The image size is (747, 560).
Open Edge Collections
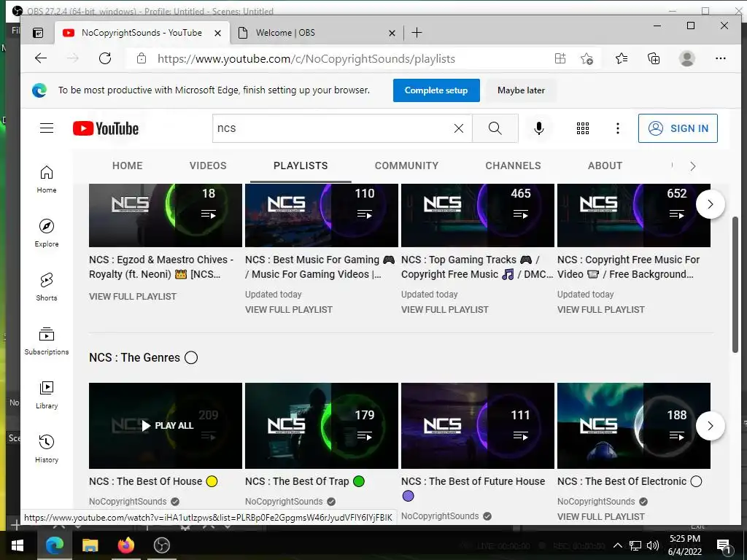(x=654, y=58)
